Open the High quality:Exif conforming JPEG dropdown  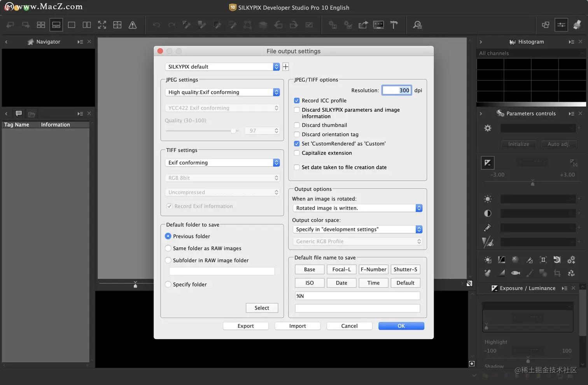pyautogui.click(x=222, y=92)
